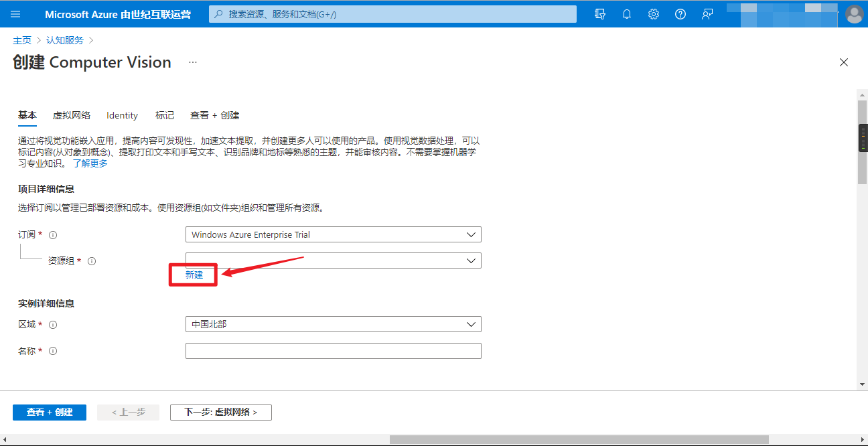868x446 pixels.
Task: Click the info icon next to 订阅
Action: click(x=53, y=235)
